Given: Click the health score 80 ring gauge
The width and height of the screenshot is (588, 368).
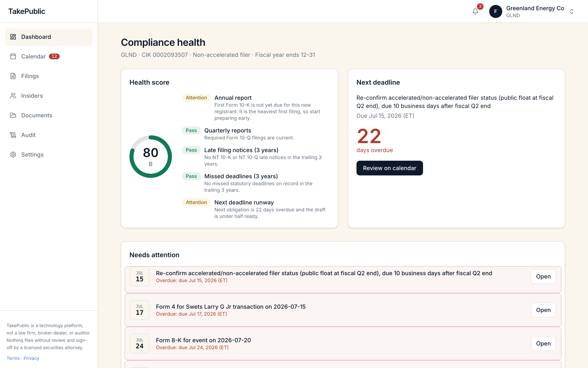Looking at the screenshot, I should point(151,156).
